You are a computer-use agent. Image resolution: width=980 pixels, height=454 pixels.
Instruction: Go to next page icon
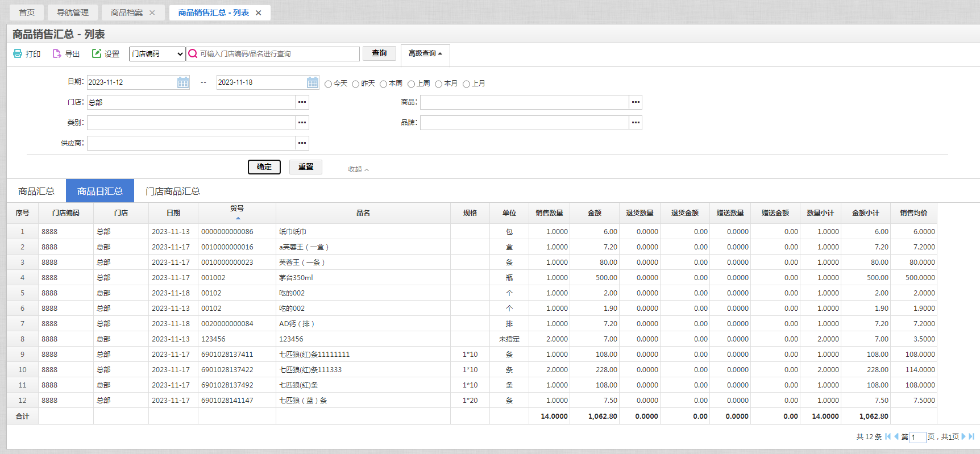(x=964, y=436)
